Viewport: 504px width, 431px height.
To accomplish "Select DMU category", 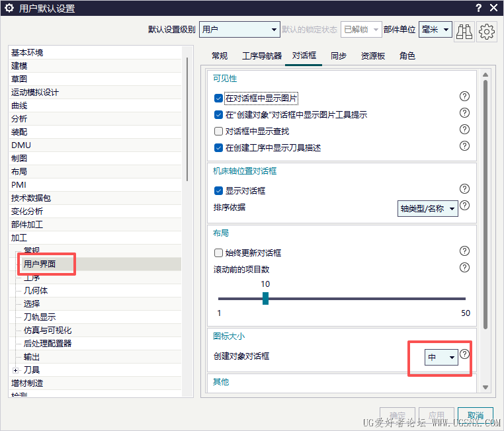I will tap(95, 145).
